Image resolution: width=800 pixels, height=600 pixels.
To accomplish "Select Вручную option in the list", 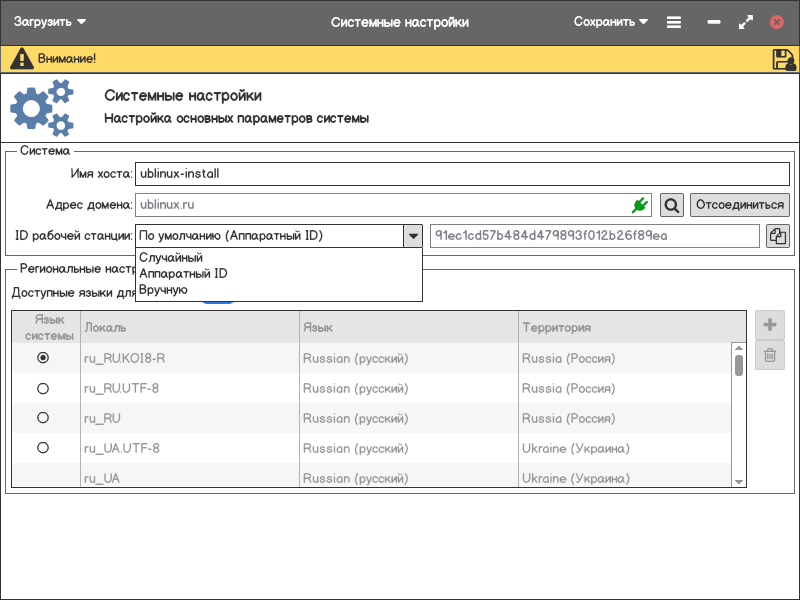I will [x=164, y=290].
